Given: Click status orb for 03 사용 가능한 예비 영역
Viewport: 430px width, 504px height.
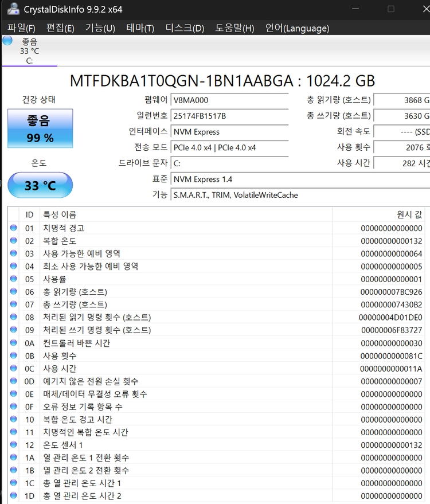Looking at the screenshot, I should tap(14, 253).
